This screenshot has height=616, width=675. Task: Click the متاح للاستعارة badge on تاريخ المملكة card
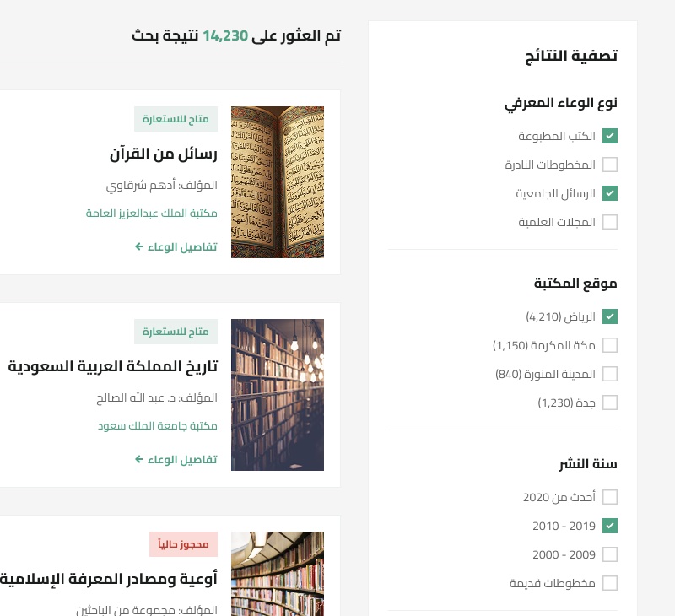pyautogui.click(x=176, y=332)
